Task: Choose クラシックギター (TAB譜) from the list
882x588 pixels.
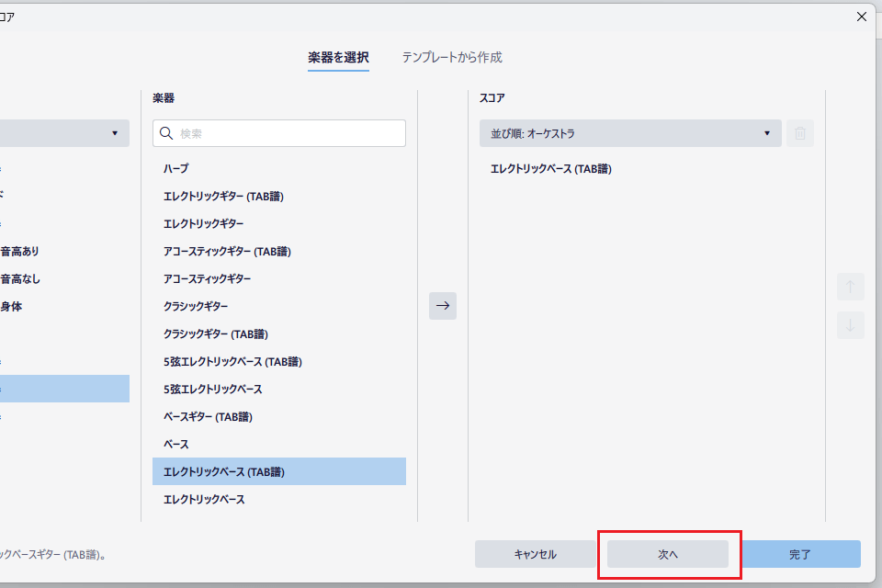Action: click(x=216, y=334)
